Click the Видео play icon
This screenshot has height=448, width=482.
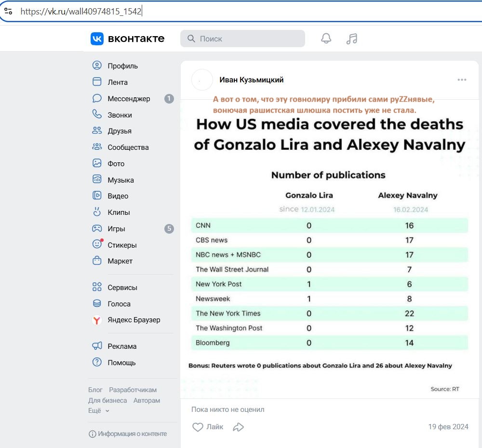click(97, 196)
